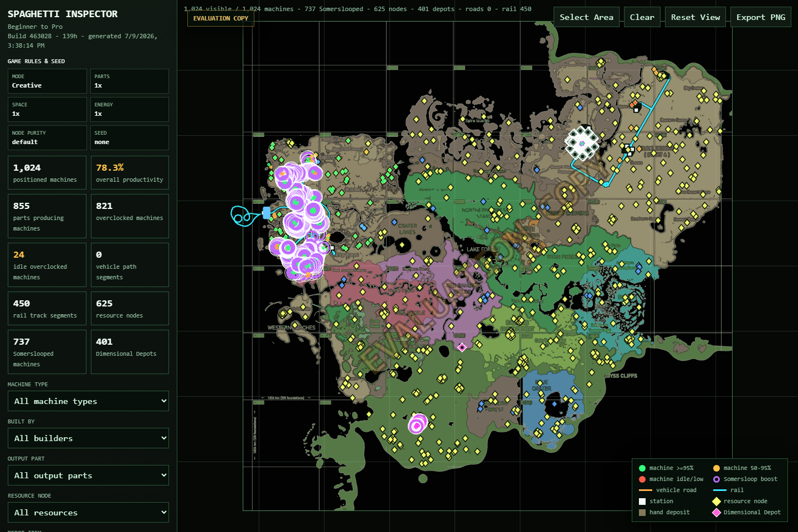Click the 625 resource nodes stat

[130, 309]
